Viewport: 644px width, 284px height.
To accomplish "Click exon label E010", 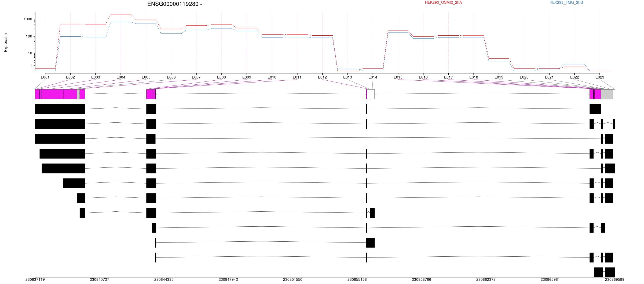I will pos(272,77).
